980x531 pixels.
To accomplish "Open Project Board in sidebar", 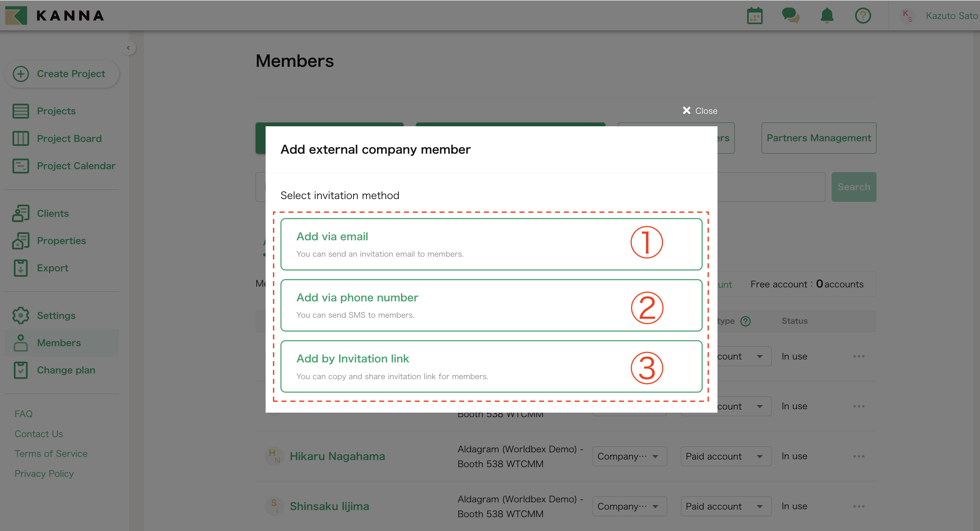I will pyautogui.click(x=69, y=139).
